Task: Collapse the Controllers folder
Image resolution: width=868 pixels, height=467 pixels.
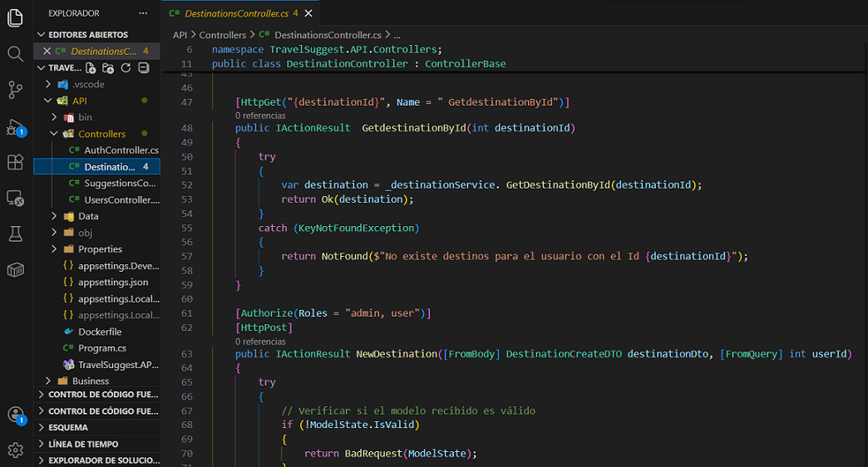Action: click(97, 134)
